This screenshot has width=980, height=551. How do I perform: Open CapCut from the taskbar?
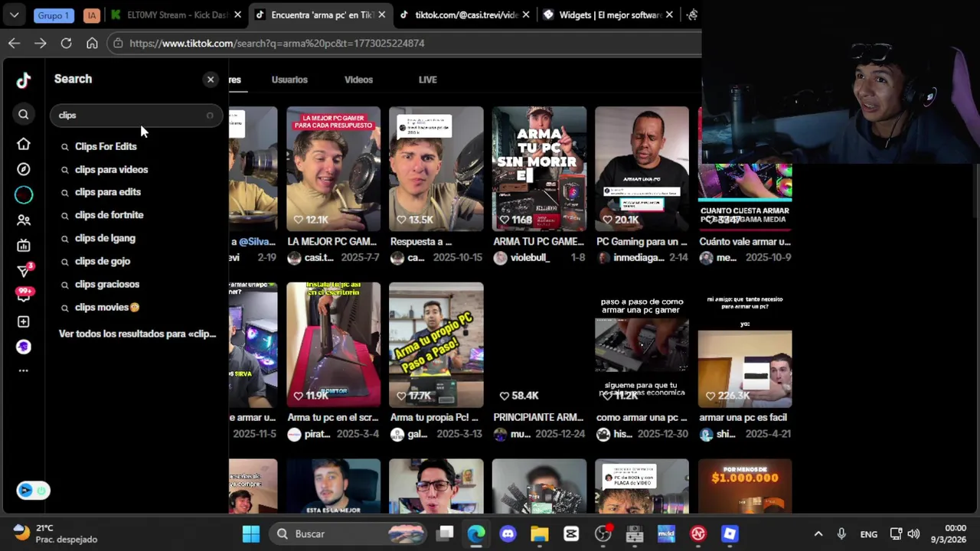pyautogui.click(x=571, y=534)
